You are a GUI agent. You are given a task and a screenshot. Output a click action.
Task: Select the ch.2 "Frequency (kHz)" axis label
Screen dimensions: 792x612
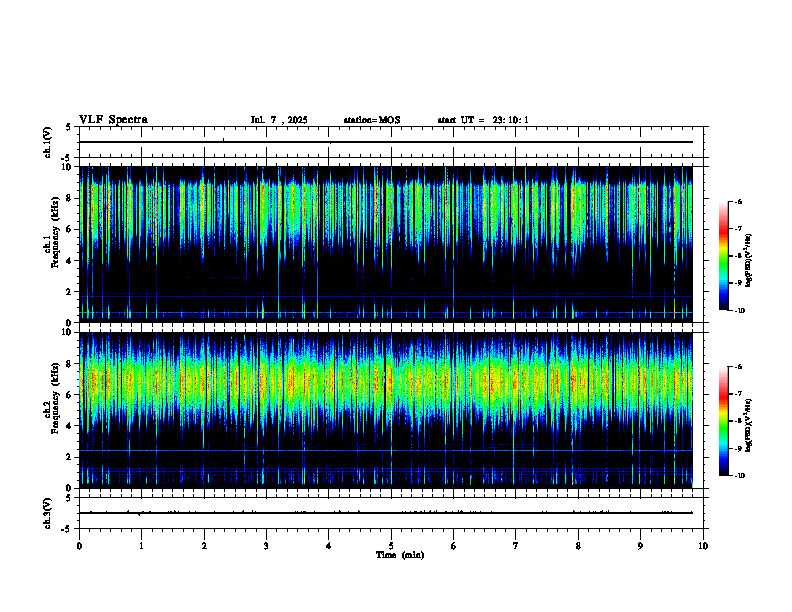point(55,398)
